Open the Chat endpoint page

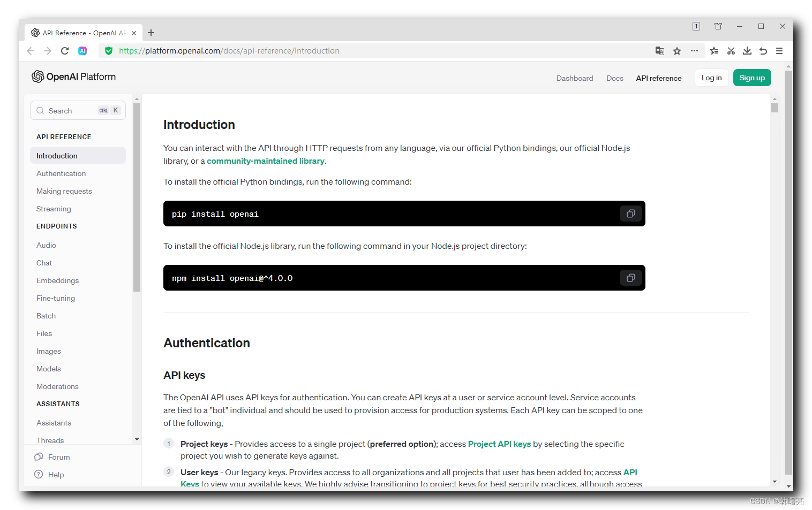click(x=44, y=263)
